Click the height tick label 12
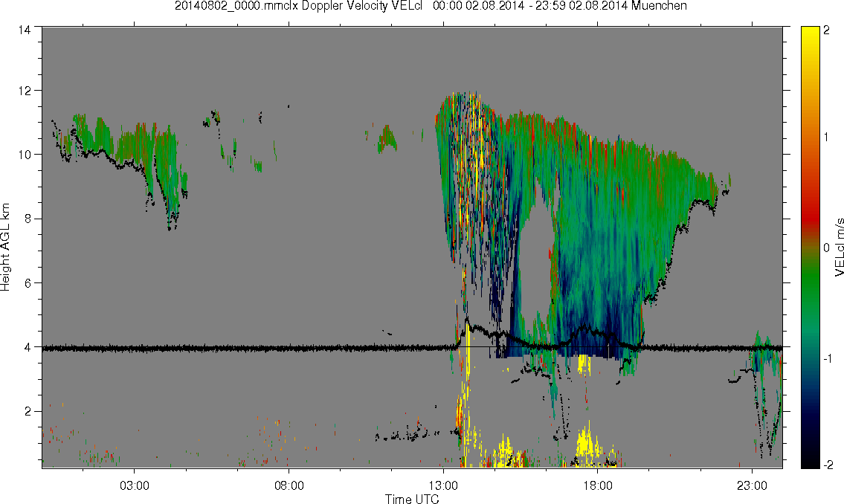Screen dimensions: 844x504 pyautogui.click(x=24, y=91)
